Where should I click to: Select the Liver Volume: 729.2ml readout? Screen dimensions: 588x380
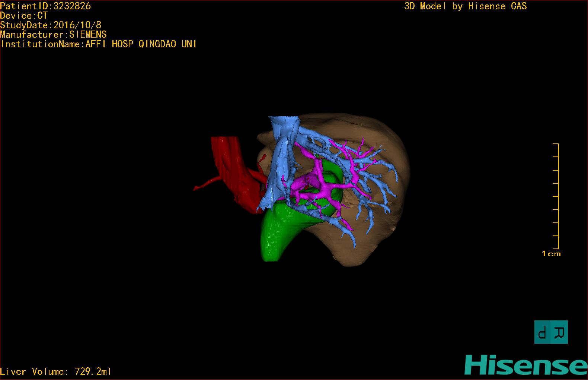point(55,371)
